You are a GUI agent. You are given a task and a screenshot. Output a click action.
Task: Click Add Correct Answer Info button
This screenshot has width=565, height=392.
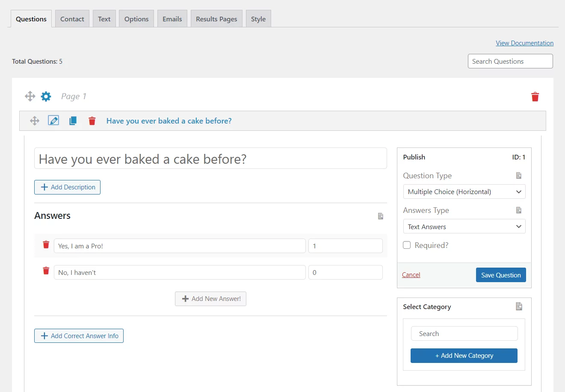(79, 336)
